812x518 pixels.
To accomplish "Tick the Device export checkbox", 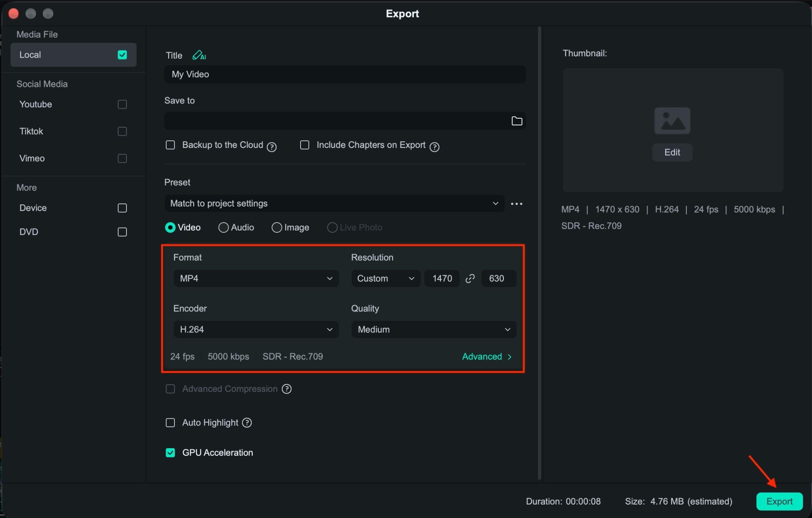I will (122, 208).
